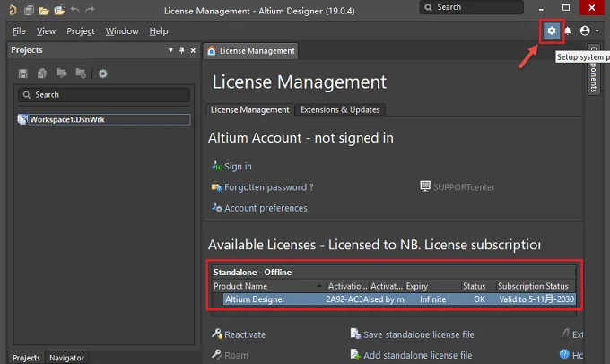Viewport: 610px width, 364px height.
Task: Click the blue help question mark icon
Action: (564, 354)
